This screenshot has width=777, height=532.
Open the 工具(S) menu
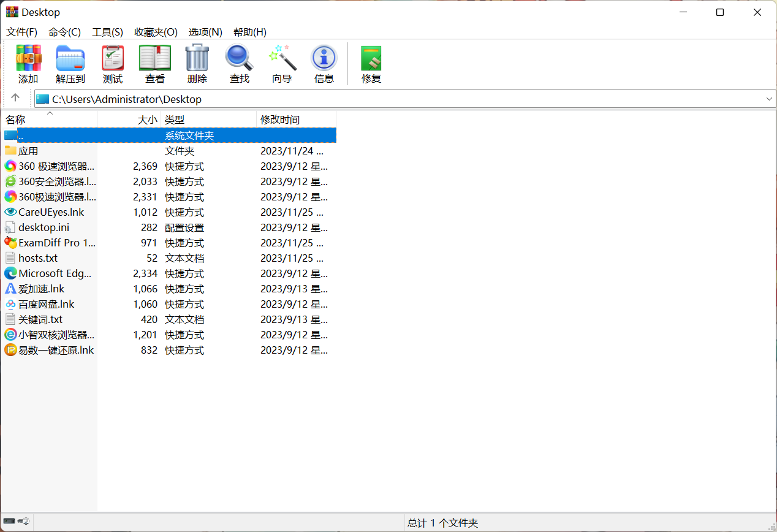107,32
